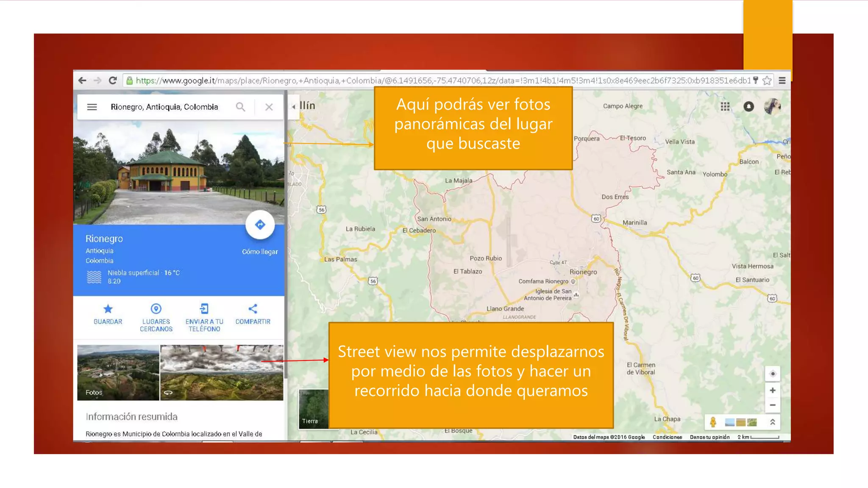Click the COMPARTIR share button
The image size is (868, 488).
(253, 314)
